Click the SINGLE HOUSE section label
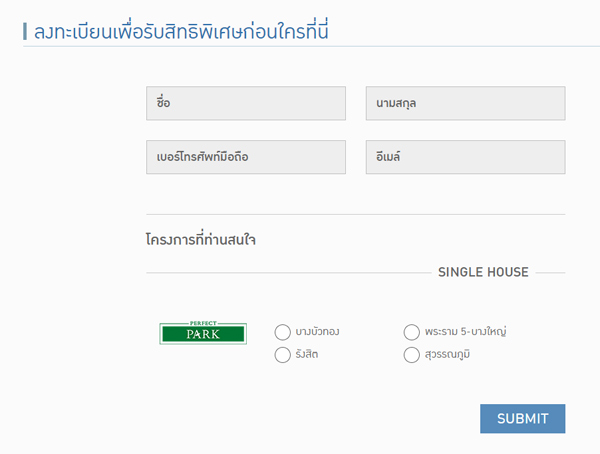The image size is (600, 454). pos(483,272)
